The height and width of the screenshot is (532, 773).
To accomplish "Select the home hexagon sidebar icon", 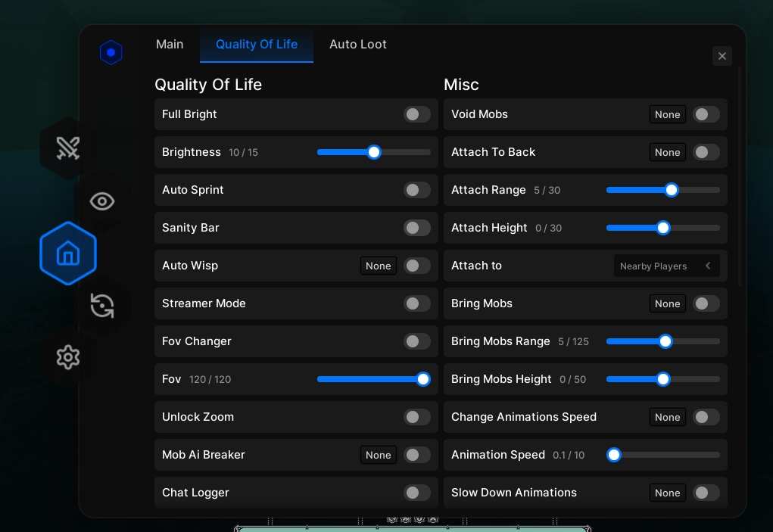I will click(x=68, y=254).
